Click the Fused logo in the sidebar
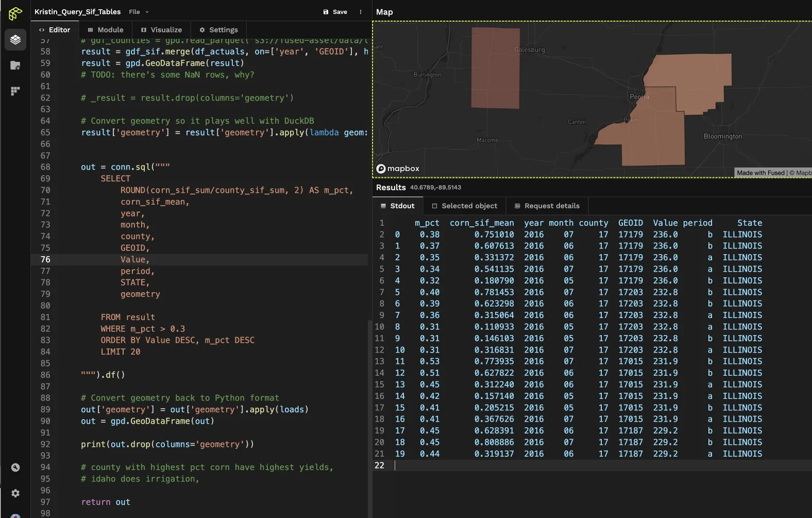This screenshot has height=518, width=812. (x=15, y=13)
